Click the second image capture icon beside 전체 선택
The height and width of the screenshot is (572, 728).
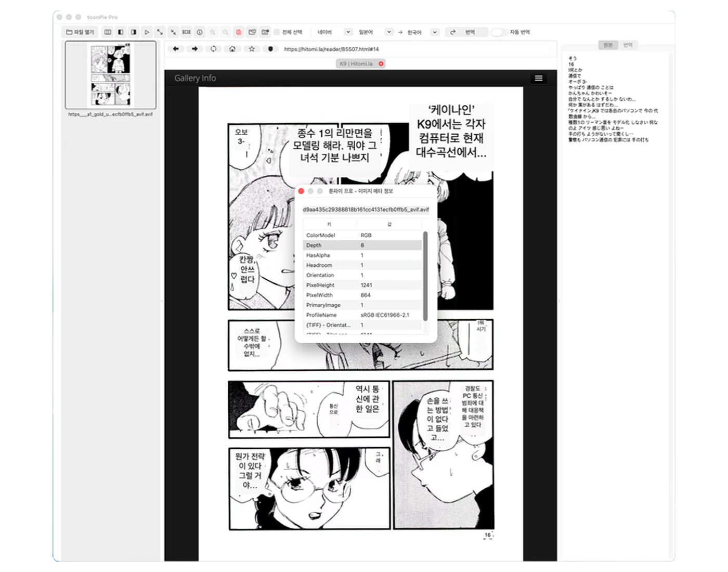tap(265, 32)
